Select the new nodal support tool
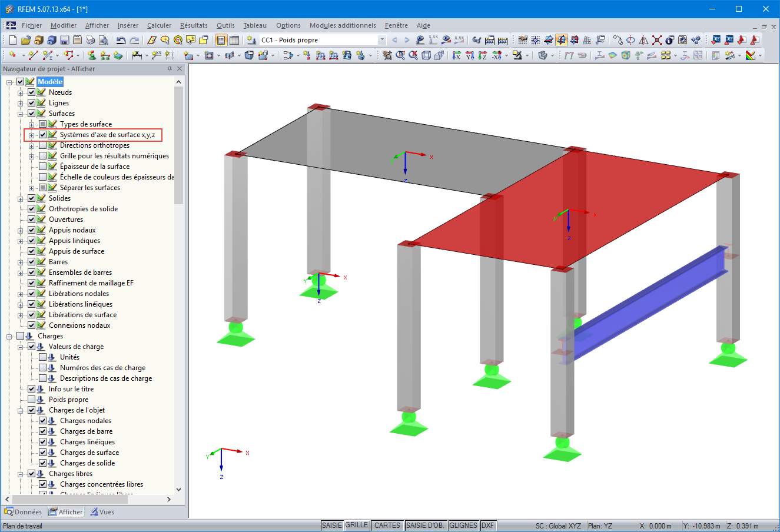 coord(92,55)
